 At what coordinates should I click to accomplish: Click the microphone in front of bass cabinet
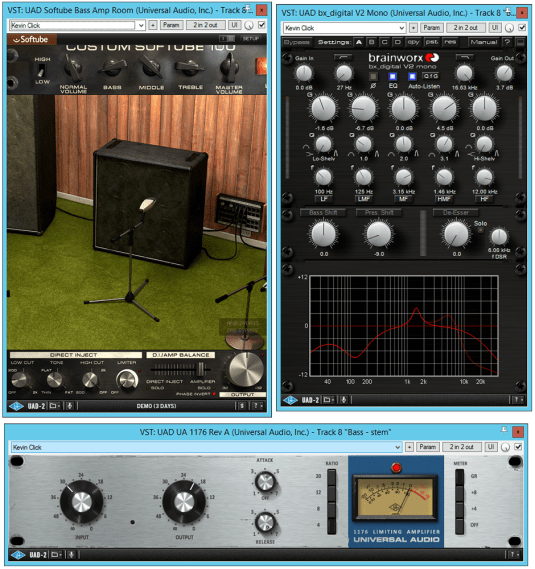147,204
